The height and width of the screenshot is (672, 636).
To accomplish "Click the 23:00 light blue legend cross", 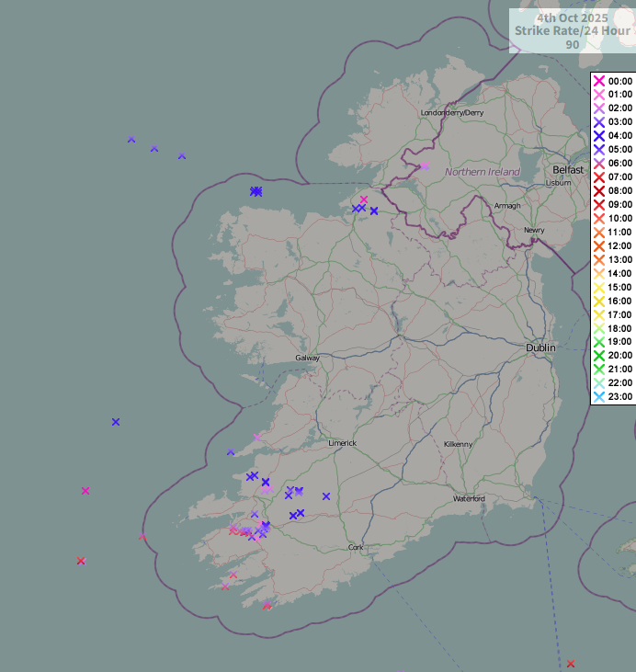I will (x=599, y=396).
